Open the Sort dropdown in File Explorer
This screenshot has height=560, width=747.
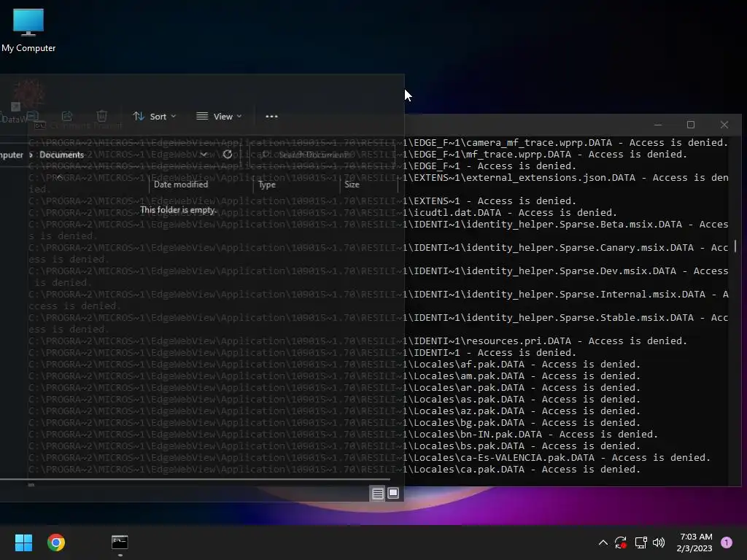[x=155, y=116]
